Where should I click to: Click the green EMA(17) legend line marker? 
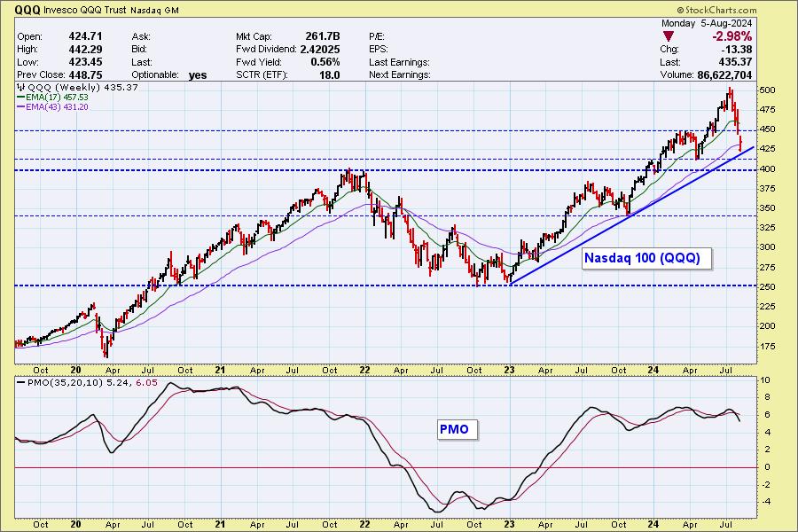tap(20, 98)
